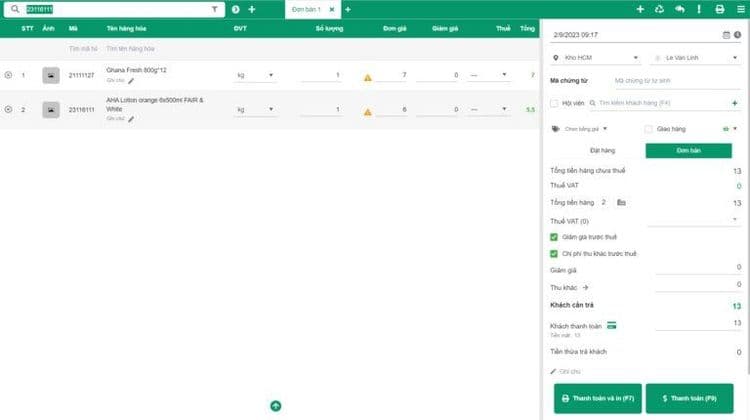Open the calendar date picker icon

tap(726, 35)
